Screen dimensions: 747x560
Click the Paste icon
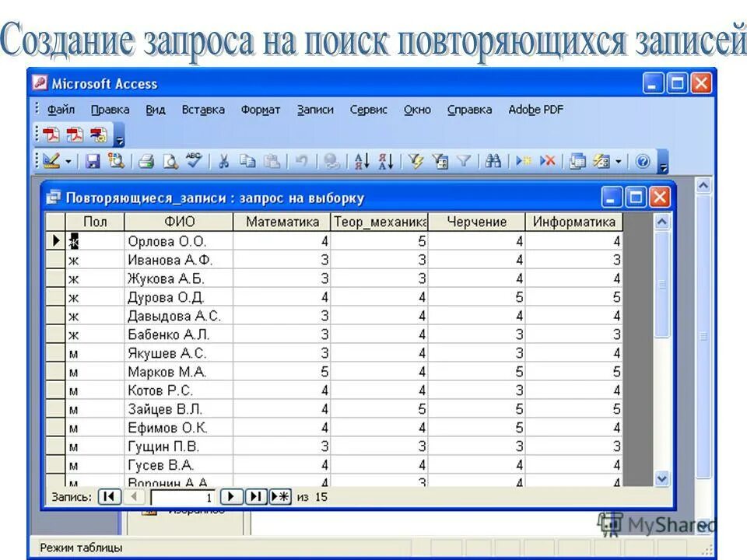coord(272,162)
